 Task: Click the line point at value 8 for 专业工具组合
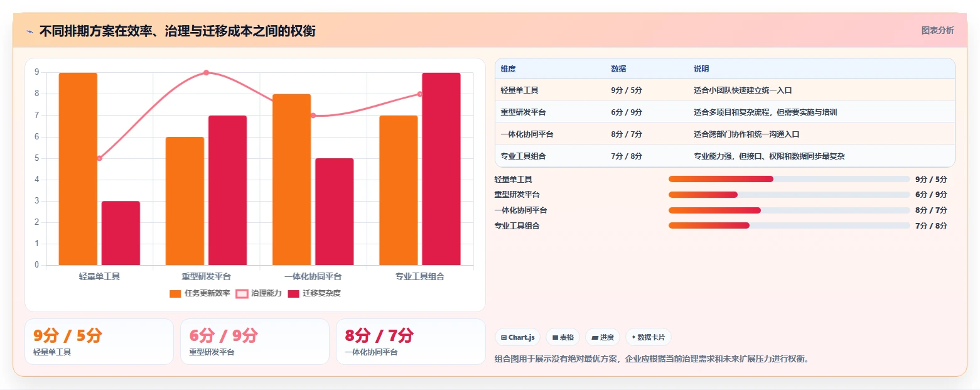click(x=419, y=94)
